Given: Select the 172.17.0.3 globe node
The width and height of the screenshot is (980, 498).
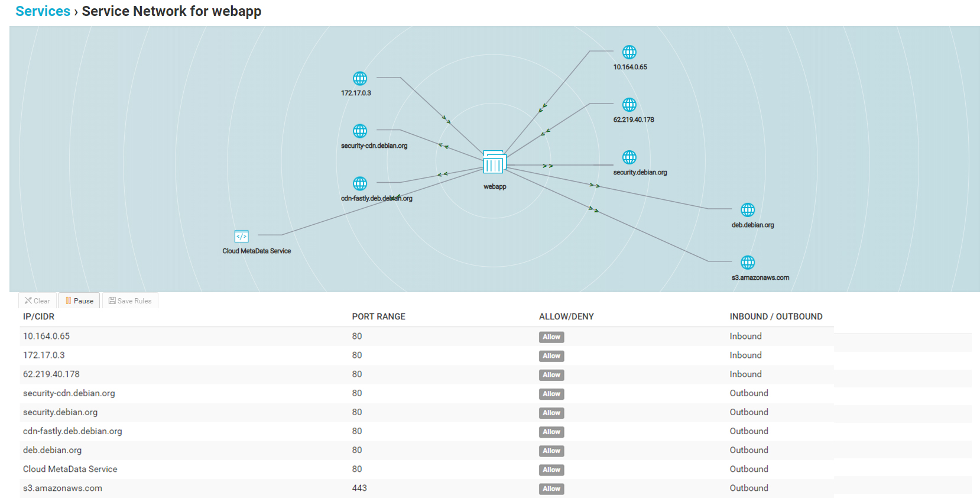Looking at the screenshot, I should tap(360, 78).
